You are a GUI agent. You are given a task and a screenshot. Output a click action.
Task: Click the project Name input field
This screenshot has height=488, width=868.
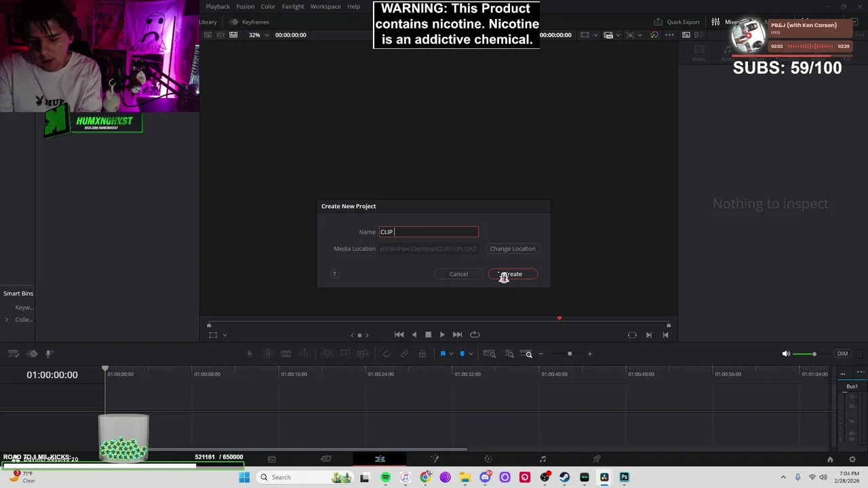coord(429,232)
